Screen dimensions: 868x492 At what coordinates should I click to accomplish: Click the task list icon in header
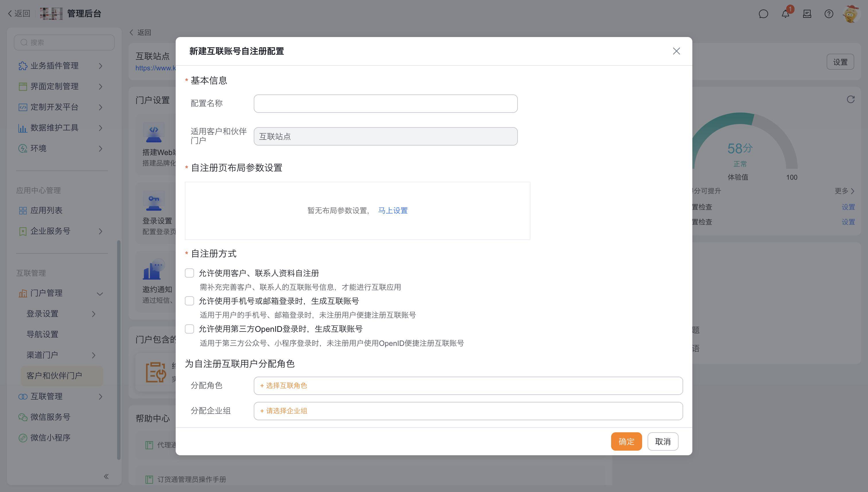pyautogui.click(x=807, y=14)
